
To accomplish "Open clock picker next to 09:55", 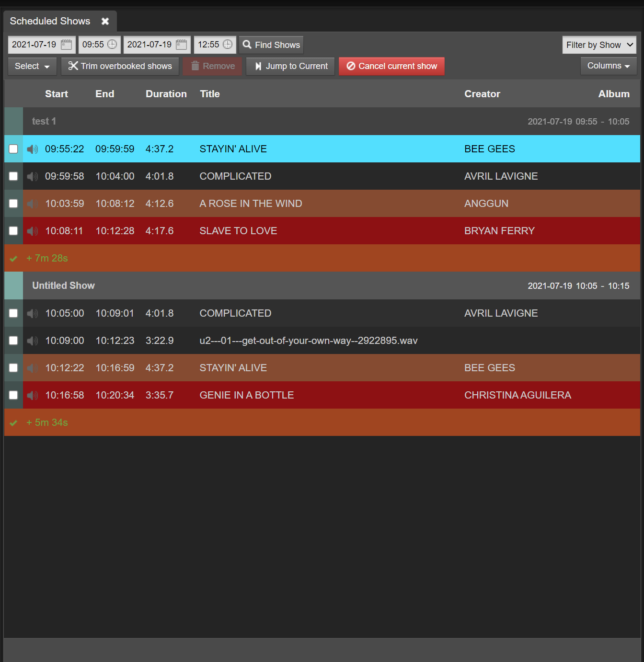I will coord(112,45).
